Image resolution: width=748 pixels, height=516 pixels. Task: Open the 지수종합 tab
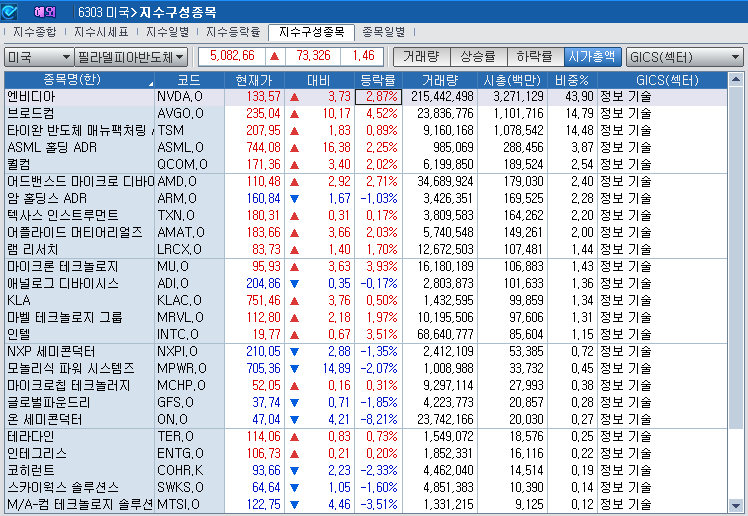(x=34, y=32)
